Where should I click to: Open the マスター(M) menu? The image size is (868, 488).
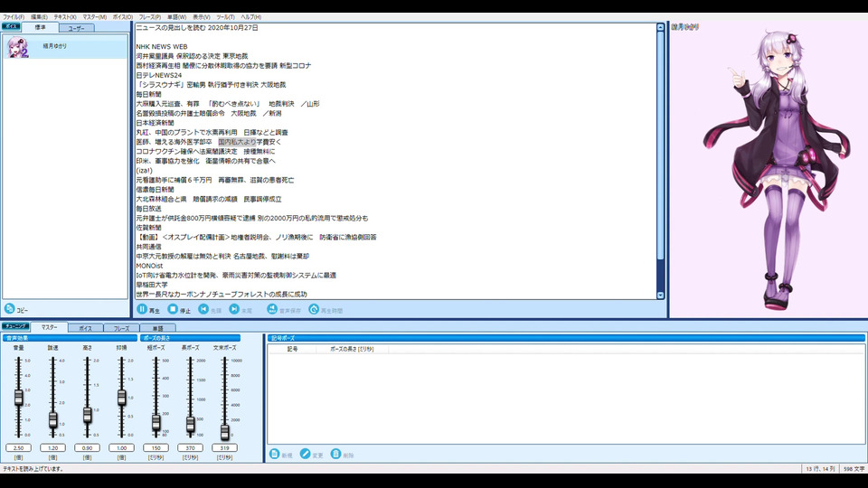point(94,17)
